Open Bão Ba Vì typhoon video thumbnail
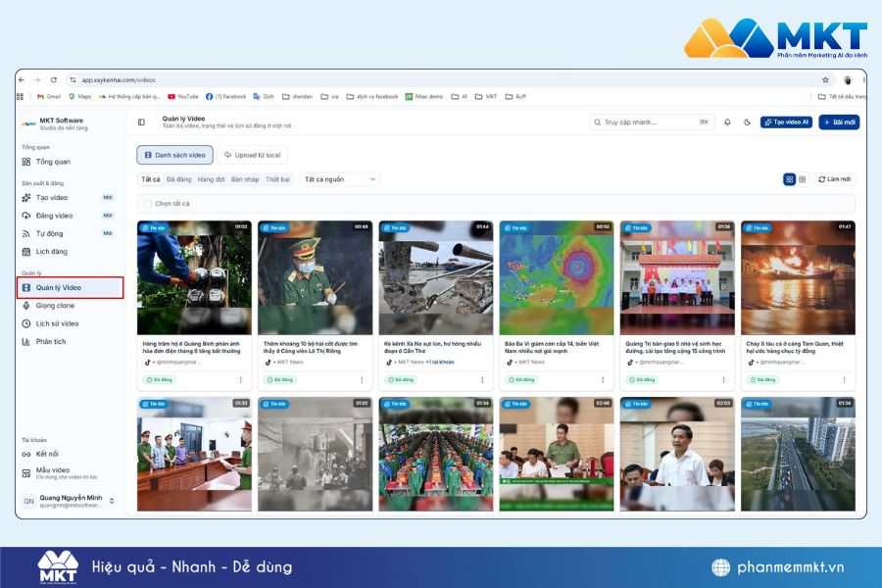 tap(557, 278)
